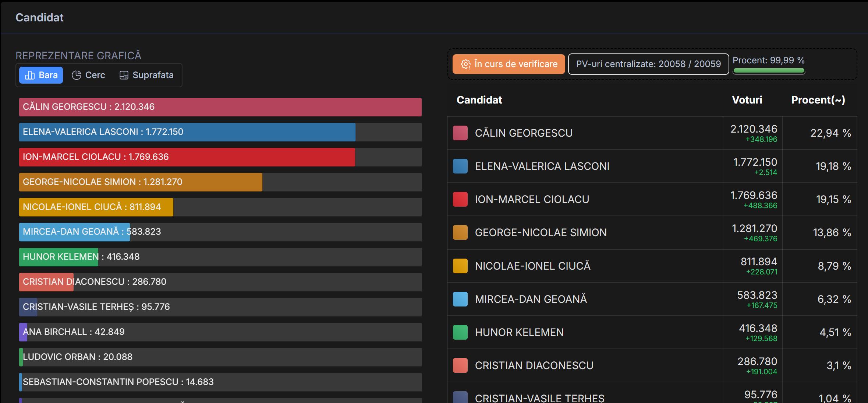The image size is (868, 403).
Task: Click the pie chart Cerc icon
Action: [76, 75]
